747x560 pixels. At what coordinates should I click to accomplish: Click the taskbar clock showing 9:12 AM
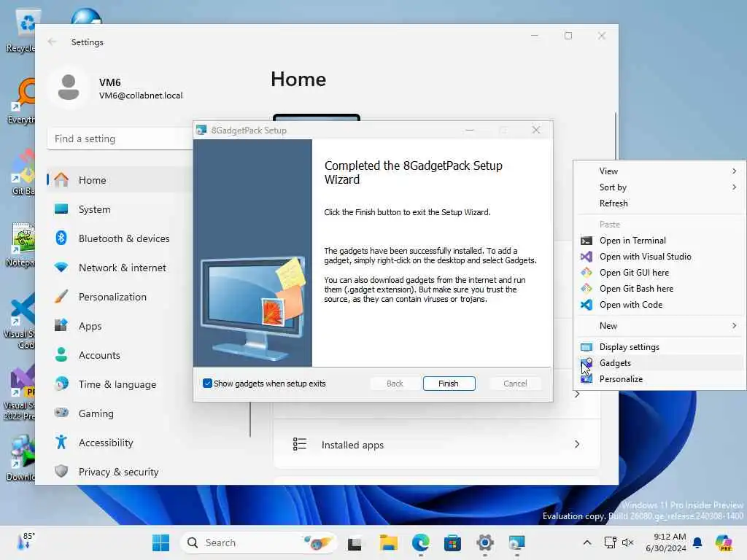[665, 542]
